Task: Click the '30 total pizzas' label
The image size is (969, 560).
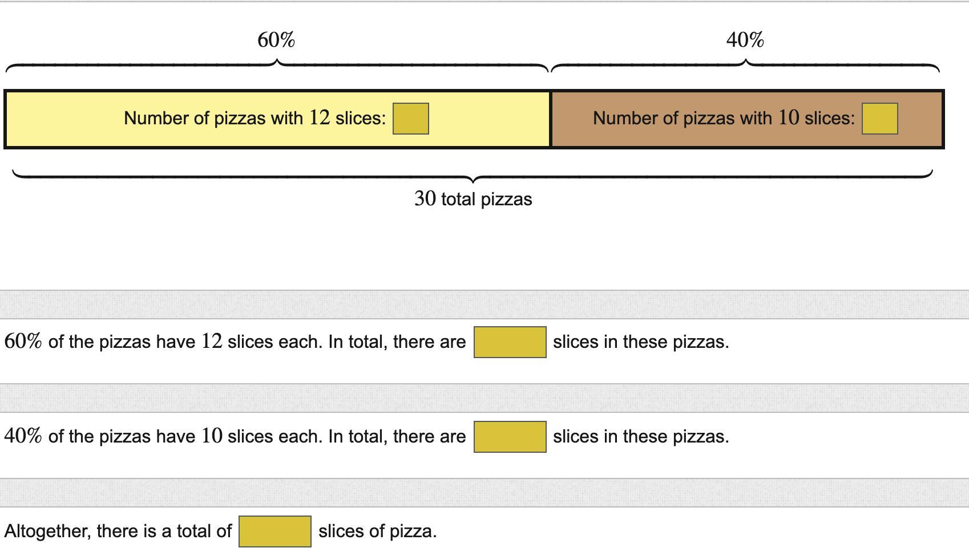Action: 473,199
